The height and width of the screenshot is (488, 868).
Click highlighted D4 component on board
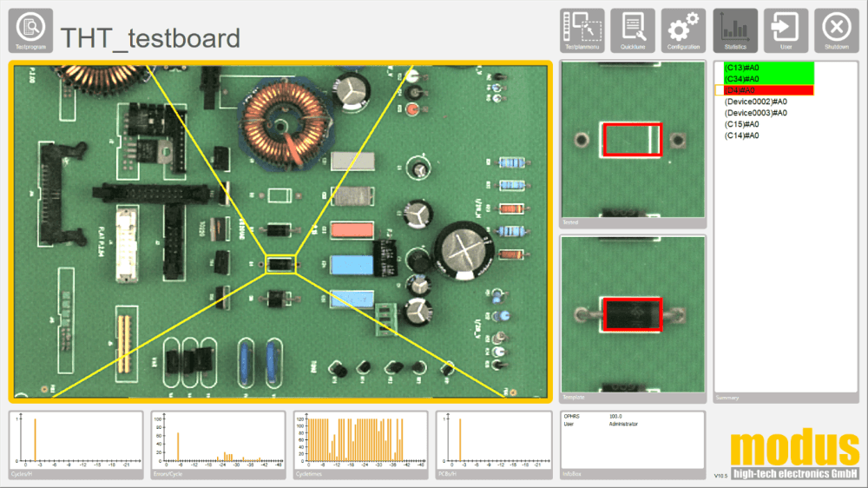point(280,264)
